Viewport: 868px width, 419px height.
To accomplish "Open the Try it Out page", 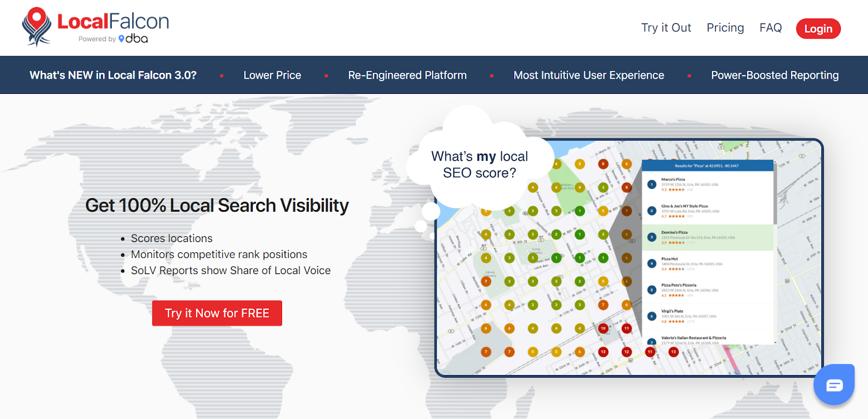I will (666, 28).
